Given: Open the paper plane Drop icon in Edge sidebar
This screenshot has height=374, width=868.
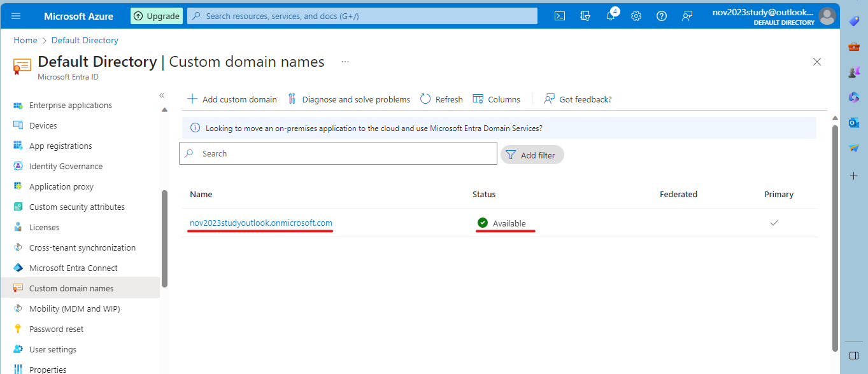Looking at the screenshot, I should pyautogui.click(x=854, y=148).
